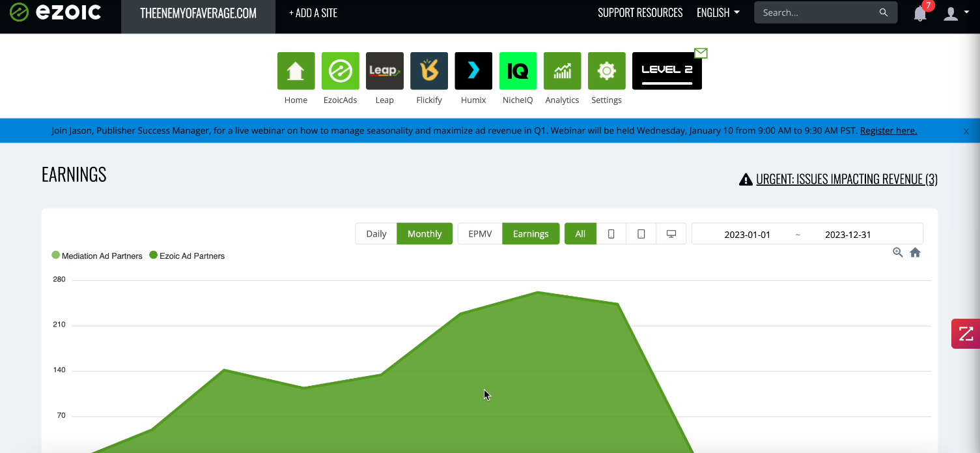This screenshot has height=453, width=980.
Task: Edit the start date 2023-01-01
Action: pos(747,235)
